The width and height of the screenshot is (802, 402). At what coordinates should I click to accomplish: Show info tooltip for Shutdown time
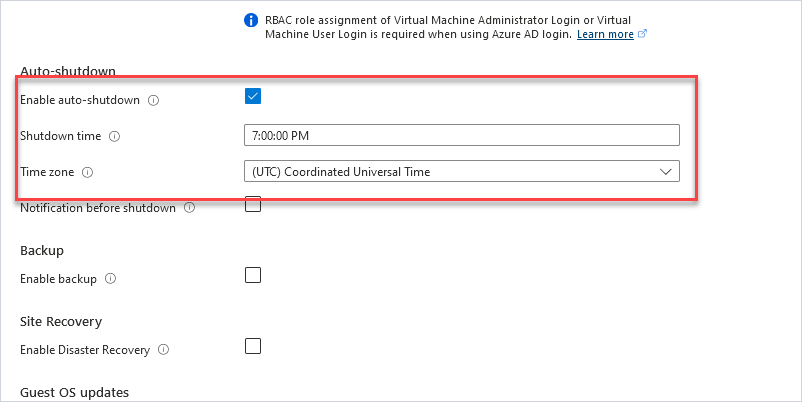point(115,137)
